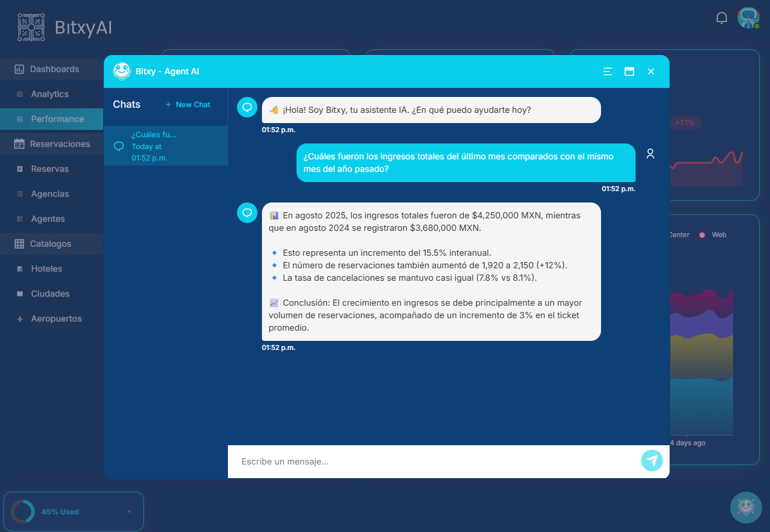Click the user profile avatar
770x532 pixels.
pyautogui.click(x=748, y=18)
